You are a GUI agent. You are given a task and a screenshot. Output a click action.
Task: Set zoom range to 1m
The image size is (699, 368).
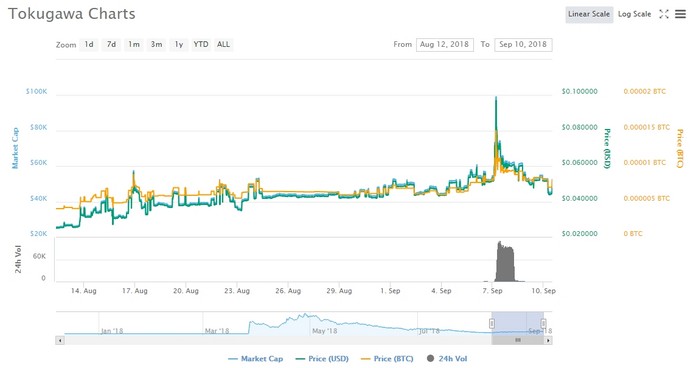pos(134,45)
